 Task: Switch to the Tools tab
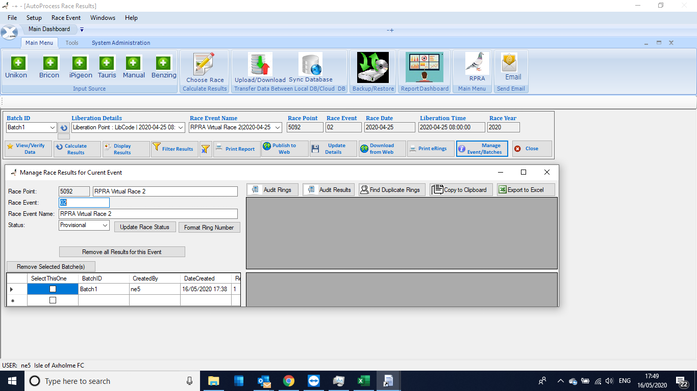[x=72, y=43]
